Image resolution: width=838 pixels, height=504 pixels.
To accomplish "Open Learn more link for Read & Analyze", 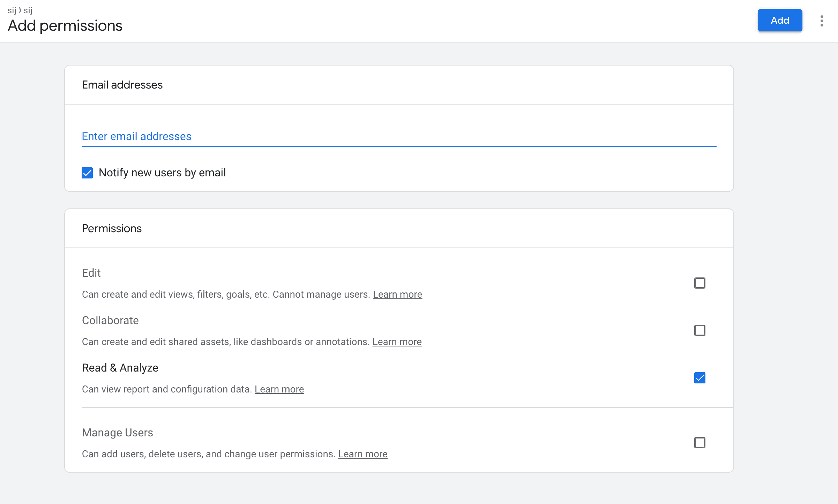I will (279, 389).
